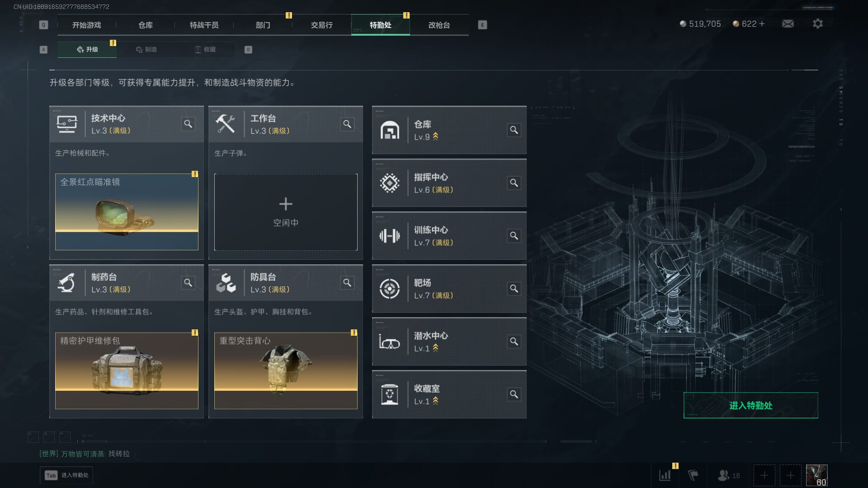The width and height of the screenshot is (868, 488).
Task: Click the 进入特勤处 green button
Action: pyautogui.click(x=750, y=405)
